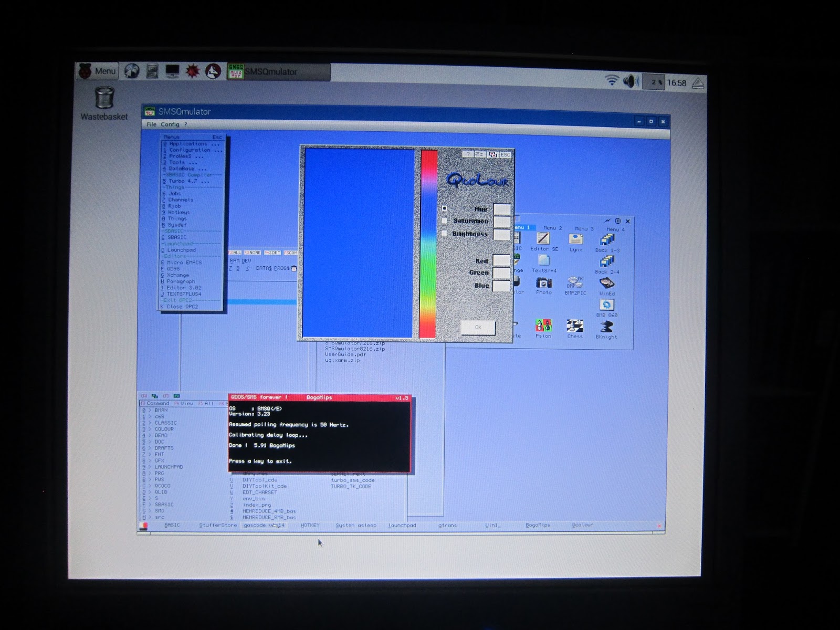The height and width of the screenshot is (630, 840).
Task: Click the Zz sleep button in QcoLour
Action: (x=480, y=154)
